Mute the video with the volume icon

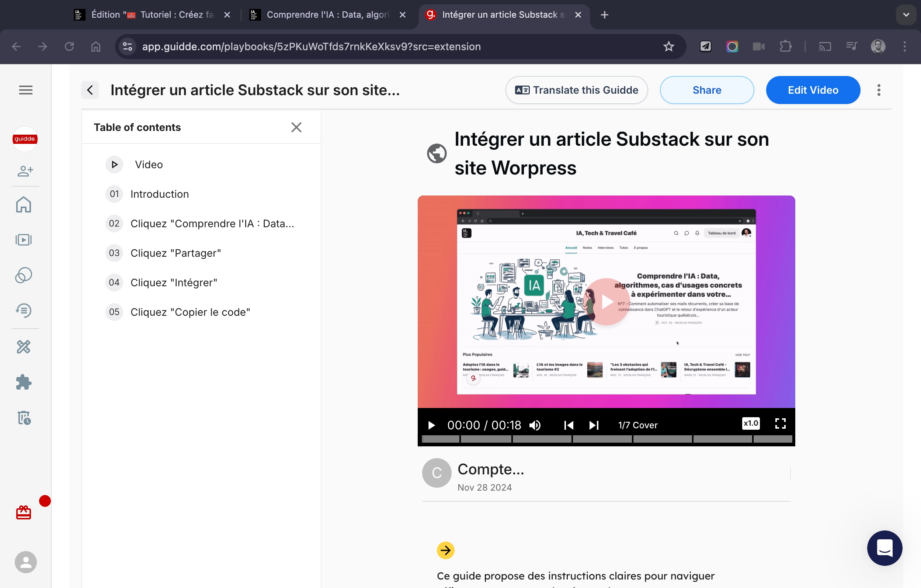point(535,425)
